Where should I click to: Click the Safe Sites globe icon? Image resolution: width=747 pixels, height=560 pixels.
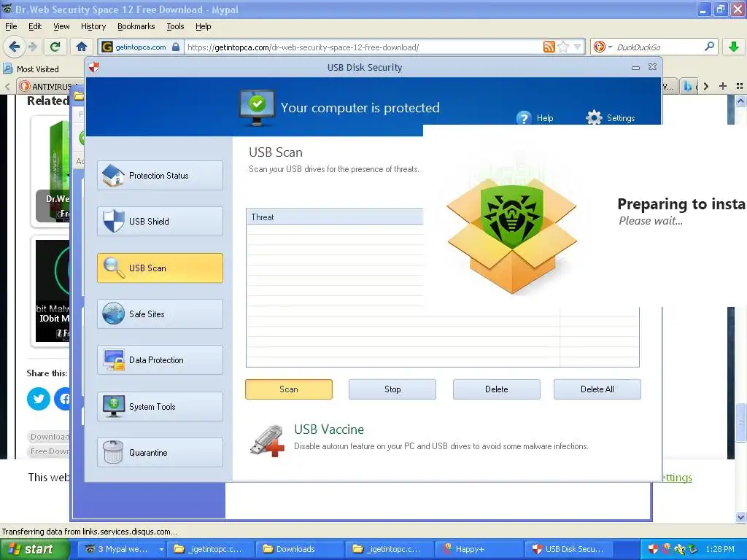(x=113, y=314)
